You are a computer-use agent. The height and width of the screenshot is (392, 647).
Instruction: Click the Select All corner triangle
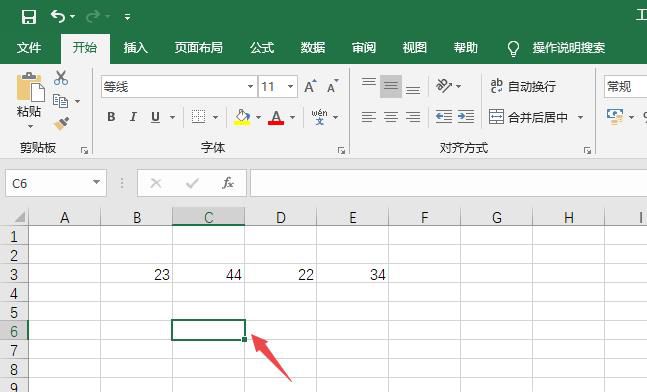coord(19,217)
